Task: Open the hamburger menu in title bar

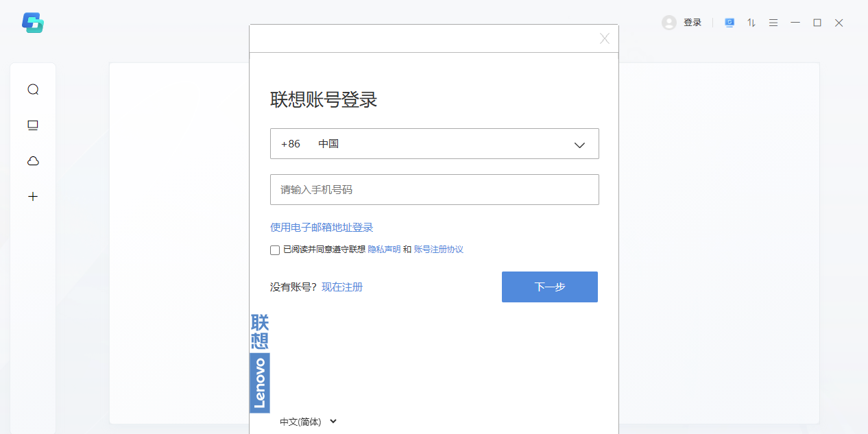Action: pyautogui.click(x=773, y=23)
